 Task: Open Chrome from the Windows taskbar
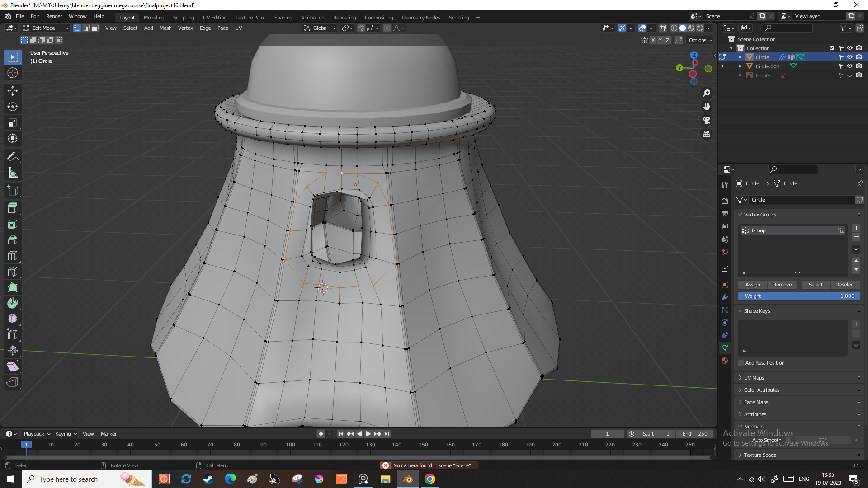430,479
